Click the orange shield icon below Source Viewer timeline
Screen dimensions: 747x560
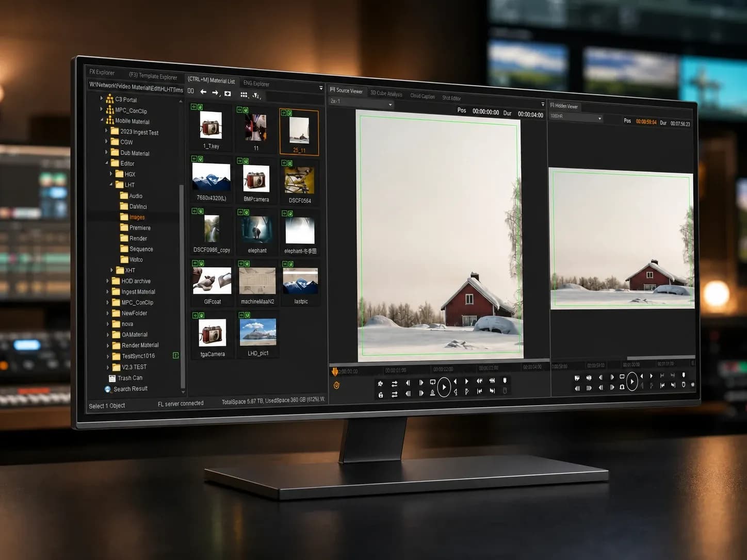(x=336, y=385)
